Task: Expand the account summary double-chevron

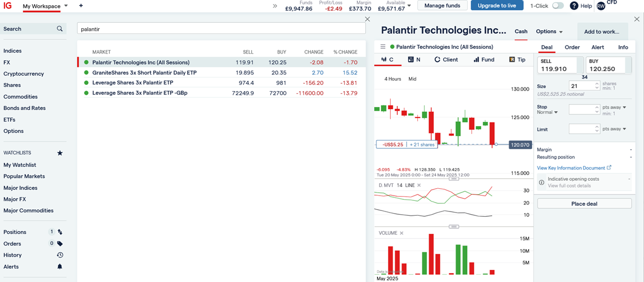Action: 274,6
